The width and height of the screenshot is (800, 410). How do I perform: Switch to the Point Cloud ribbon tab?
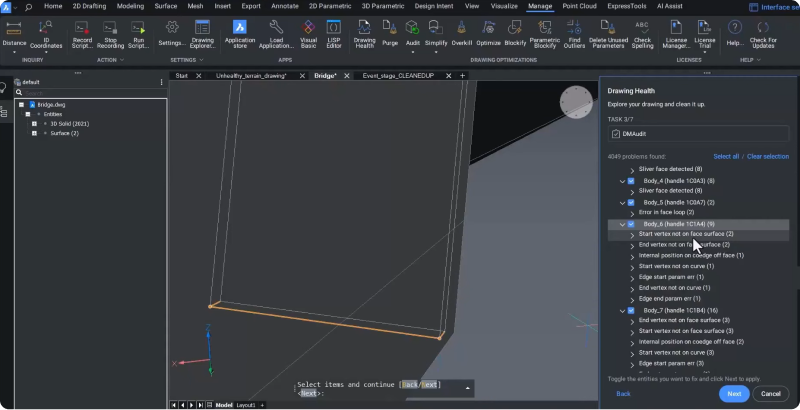[x=580, y=6]
